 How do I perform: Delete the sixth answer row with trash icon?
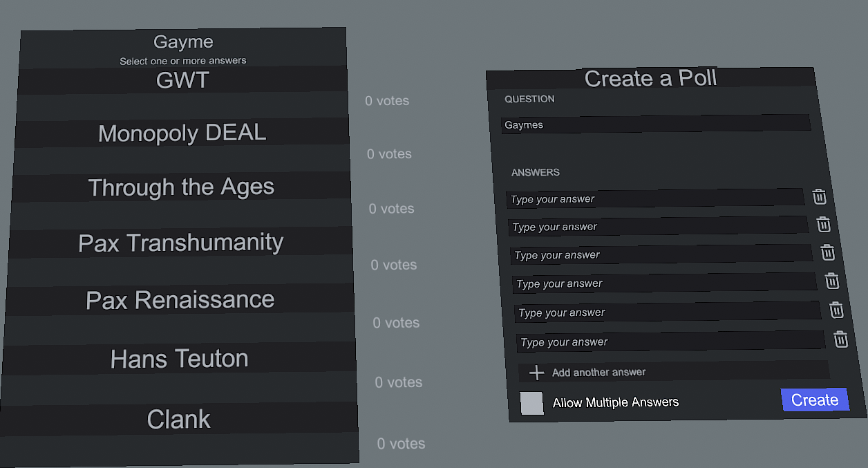pyautogui.click(x=840, y=339)
